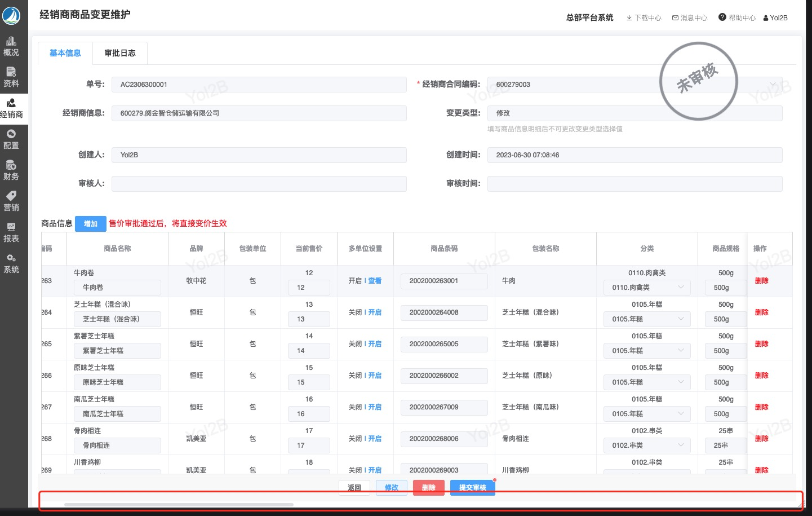Open the 系统 system settings sidebar icon
Viewport: 812px width, 516px height.
point(11,263)
